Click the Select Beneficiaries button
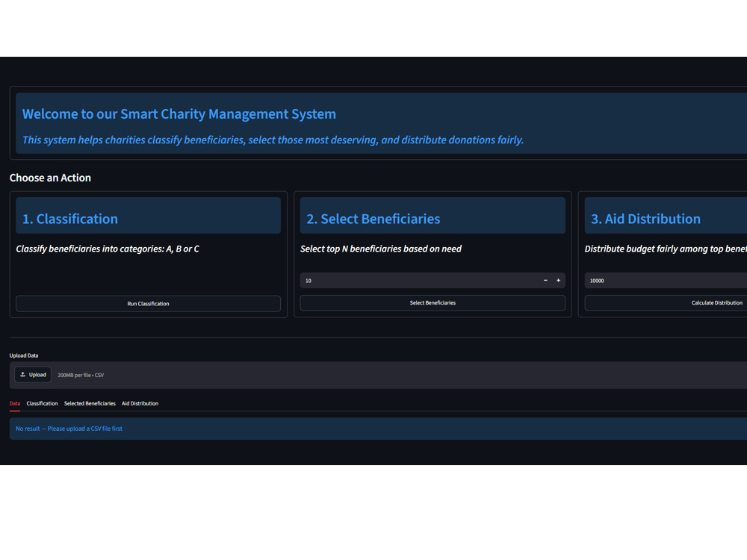 pyautogui.click(x=433, y=303)
